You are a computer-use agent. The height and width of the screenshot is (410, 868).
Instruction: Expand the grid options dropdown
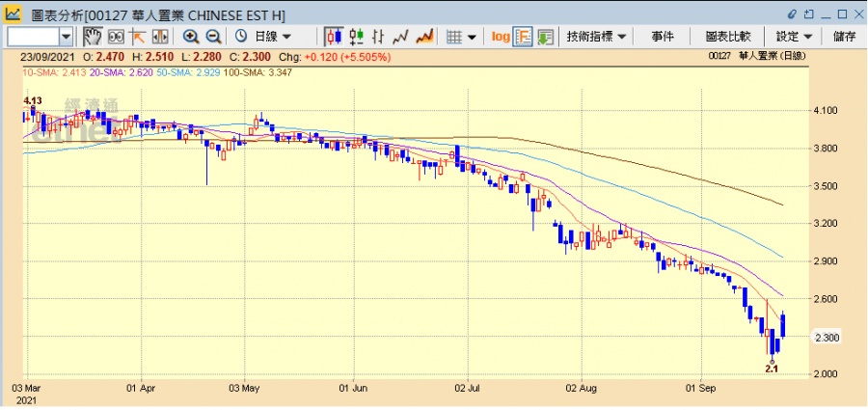(x=463, y=37)
